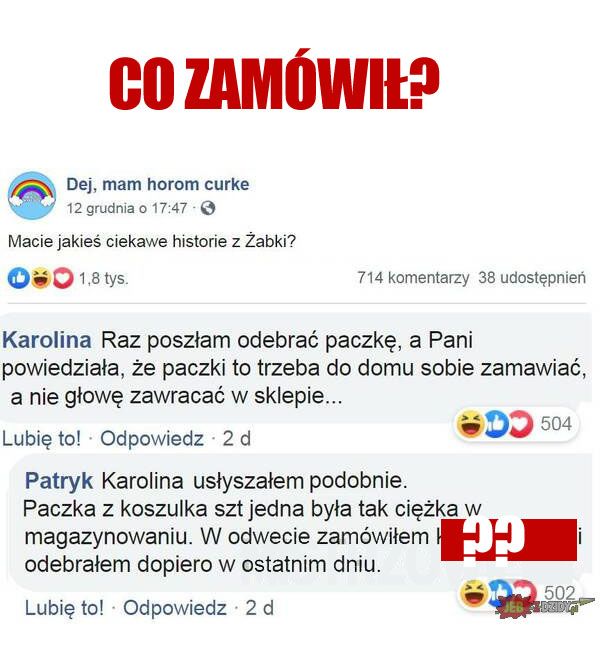This screenshot has width=600, height=656.
Task: Click the Karolina mention in Patryk's reply
Action: click(142, 481)
